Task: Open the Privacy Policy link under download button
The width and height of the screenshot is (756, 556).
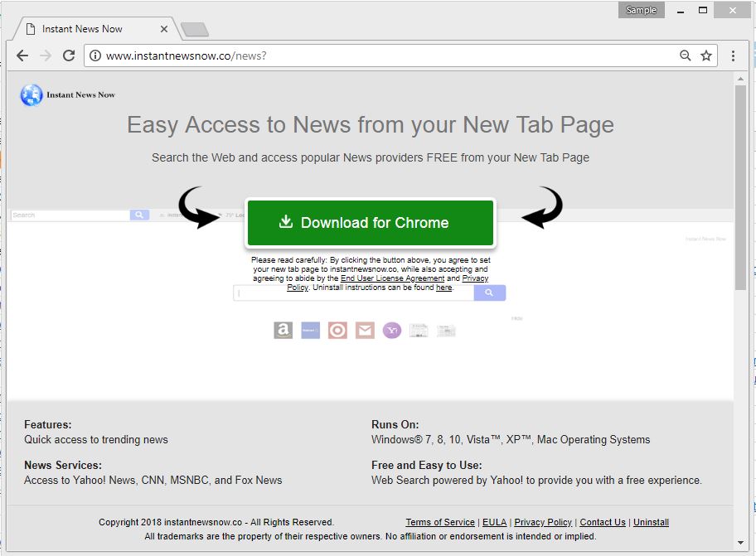Action: tap(475, 278)
